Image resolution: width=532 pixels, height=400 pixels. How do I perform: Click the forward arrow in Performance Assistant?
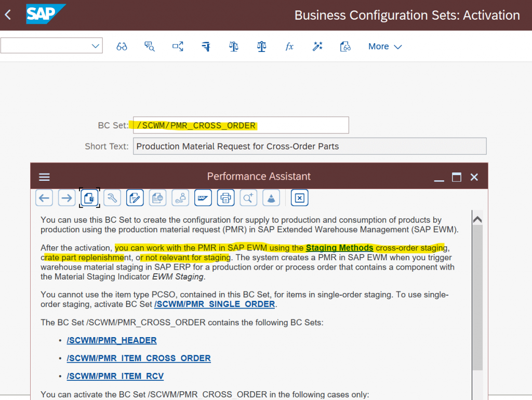coord(67,198)
